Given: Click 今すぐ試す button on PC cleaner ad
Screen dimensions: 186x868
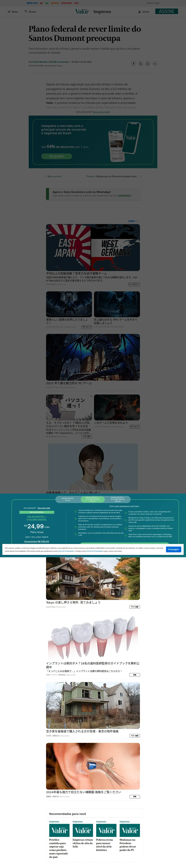Looking at the screenshot, I should click(87, 436).
